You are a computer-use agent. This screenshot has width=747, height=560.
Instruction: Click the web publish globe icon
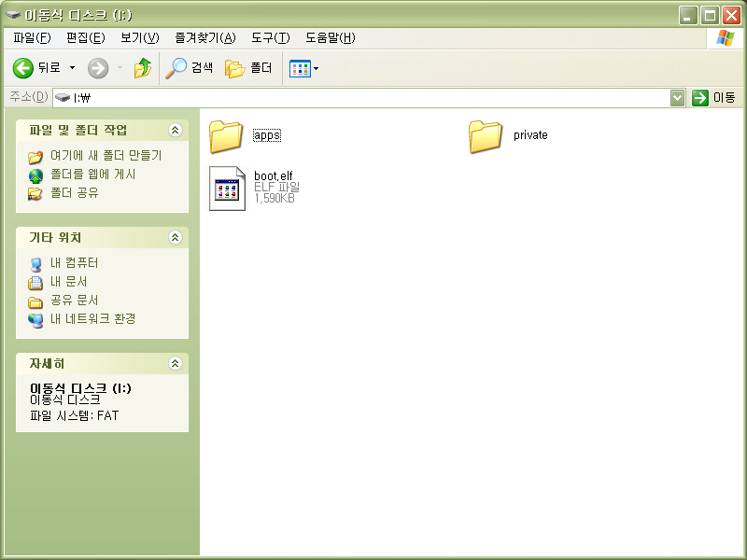pyautogui.click(x=35, y=175)
